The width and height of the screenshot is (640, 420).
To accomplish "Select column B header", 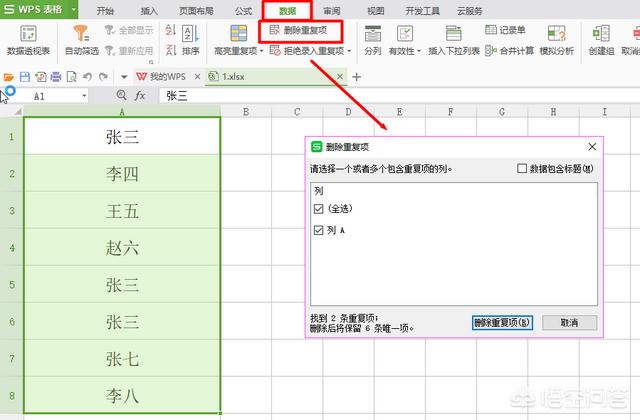I will coord(246,111).
